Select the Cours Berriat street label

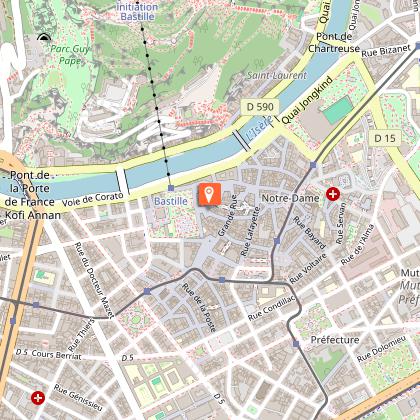tap(56, 355)
